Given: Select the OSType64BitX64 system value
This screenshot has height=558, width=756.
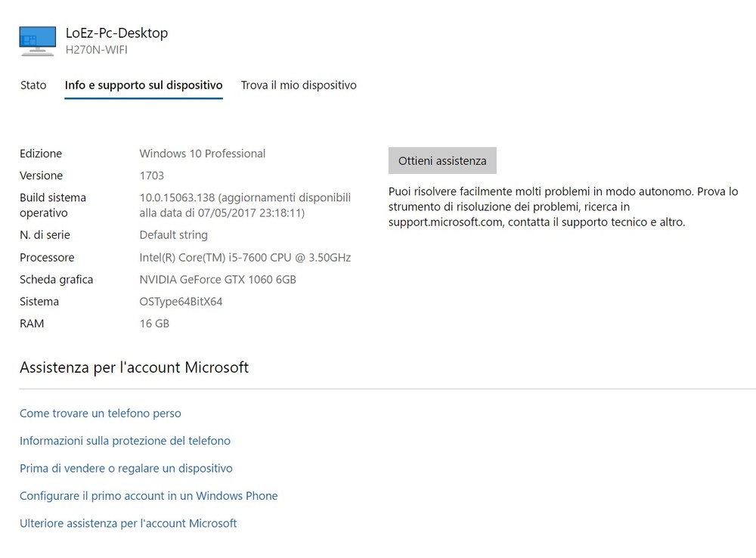Looking at the screenshot, I should click(x=181, y=302).
